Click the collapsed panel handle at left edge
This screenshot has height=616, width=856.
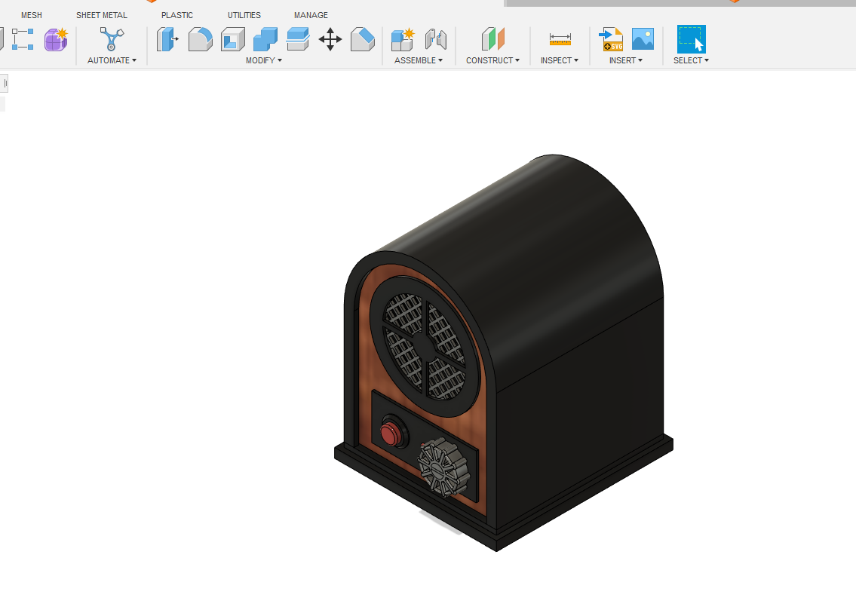pyautogui.click(x=5, y=83)
